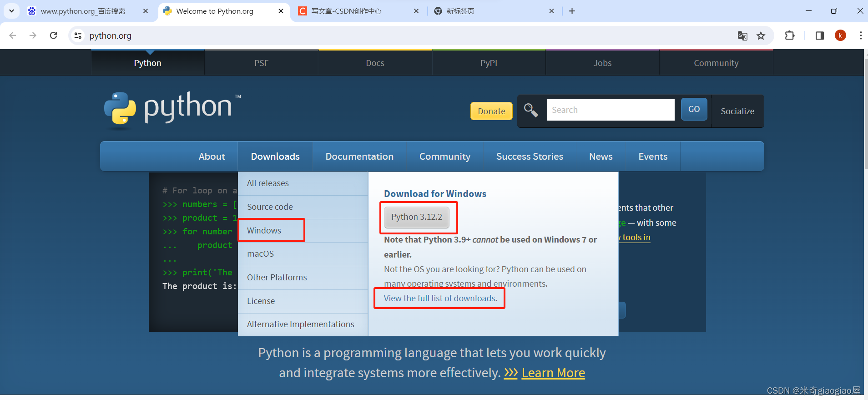The image size is (868, 400).
Task: Switch to the 新标签页 tab
Action: coord(460,11)
